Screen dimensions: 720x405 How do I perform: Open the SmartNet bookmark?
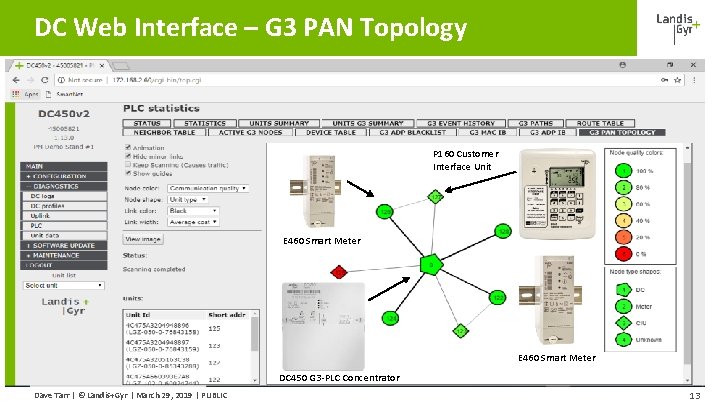pos(65,94)
